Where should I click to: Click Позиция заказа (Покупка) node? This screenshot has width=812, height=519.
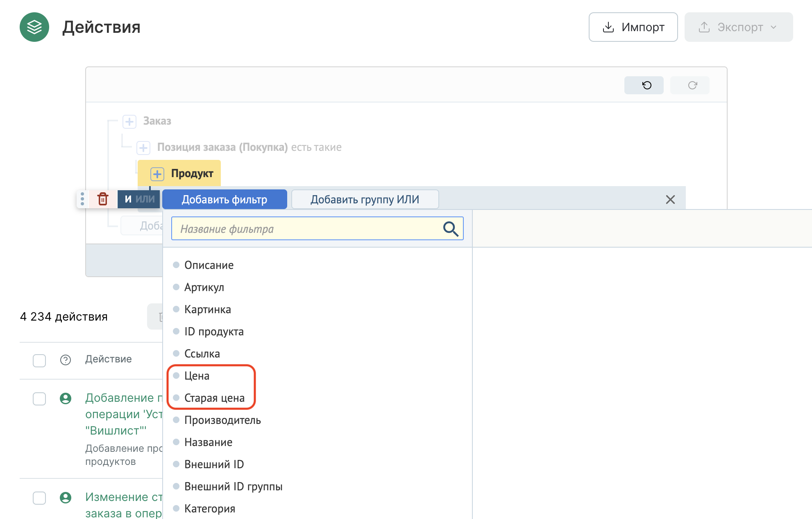[222, 147]
